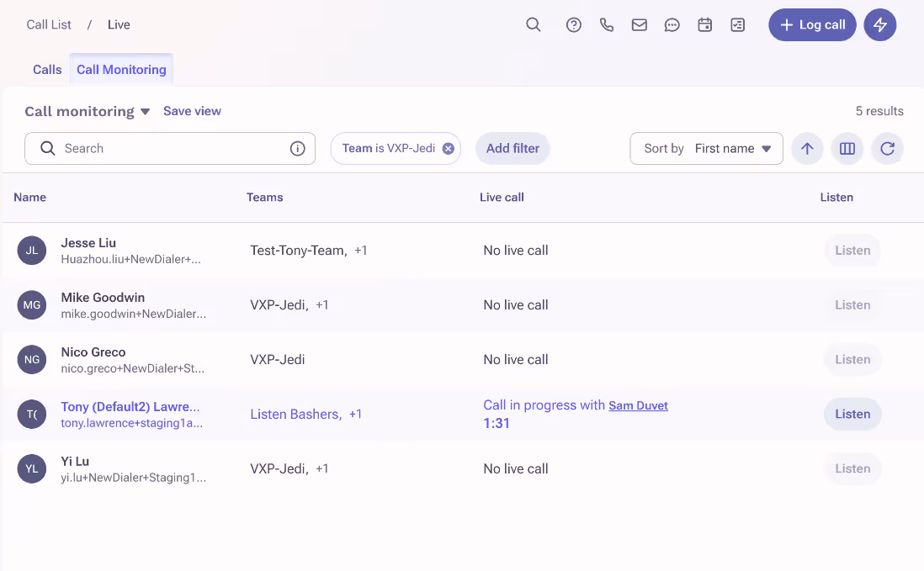Click the 1:31 call timer
This screenshot has height=571, width=924.
tap(497, 423)
